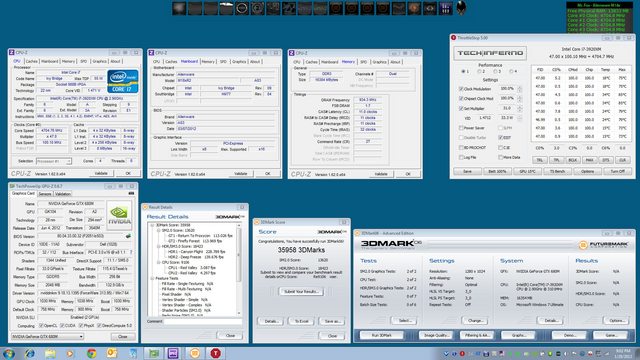Click the Options button in ThrottleStop

[587, 171]
